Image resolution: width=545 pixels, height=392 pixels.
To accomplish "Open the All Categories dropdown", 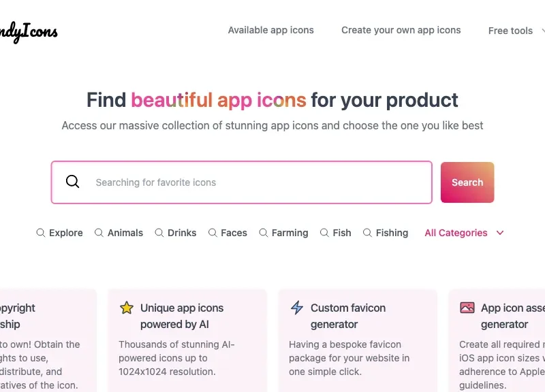I will tap(456, 233).
